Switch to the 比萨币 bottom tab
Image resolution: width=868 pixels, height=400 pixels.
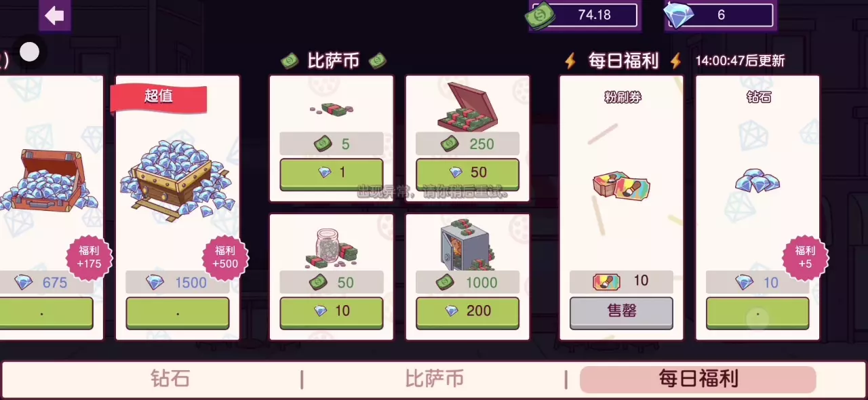(x=434, y=378)
